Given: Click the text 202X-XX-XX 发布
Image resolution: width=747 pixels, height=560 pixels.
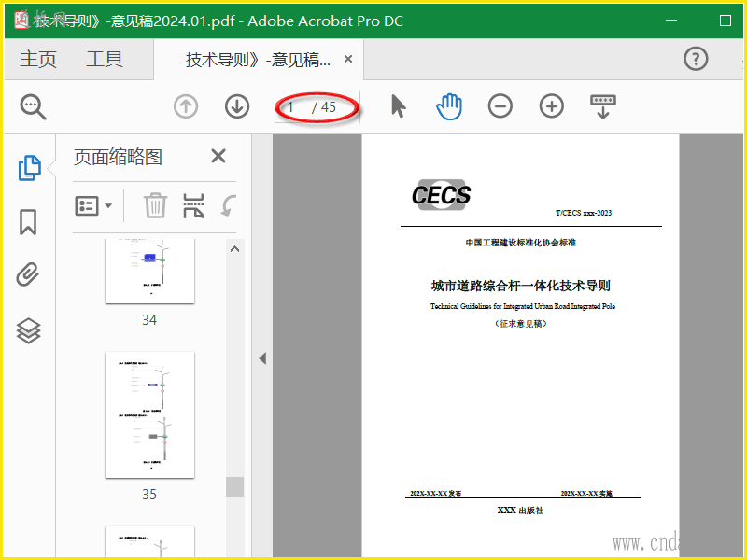Looking at the screenshot, I should [435, 494].
